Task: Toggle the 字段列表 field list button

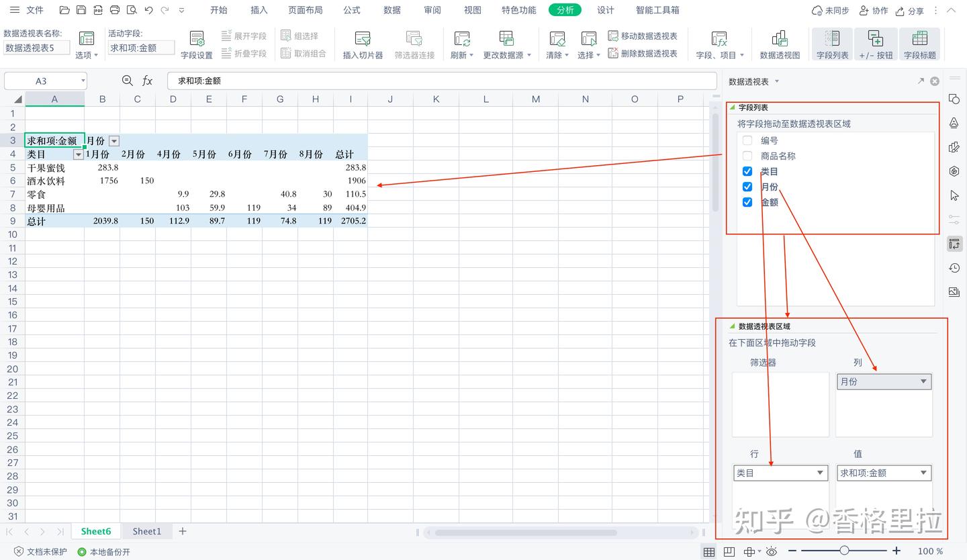Action: 832,45
